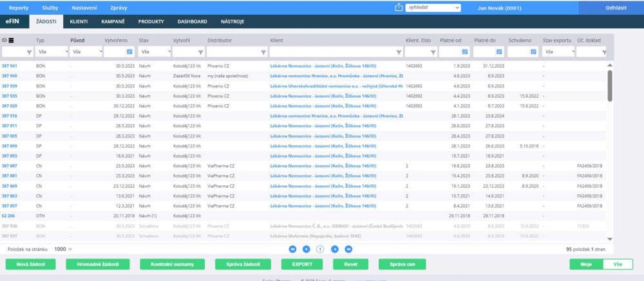Open the column menu icon next to ID

11,40
